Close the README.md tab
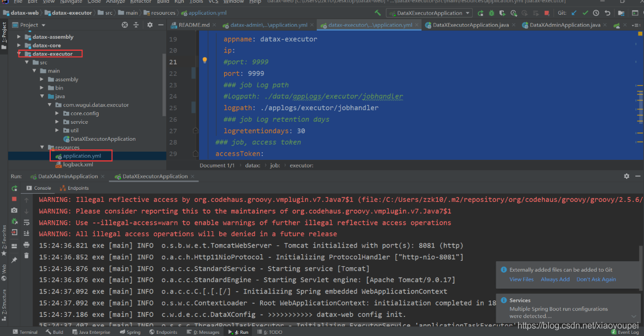 point(214,25)
